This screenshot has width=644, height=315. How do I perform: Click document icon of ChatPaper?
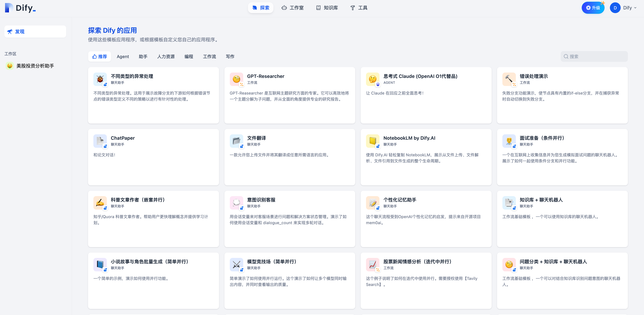pyautogui.click(x=100, y=141)
